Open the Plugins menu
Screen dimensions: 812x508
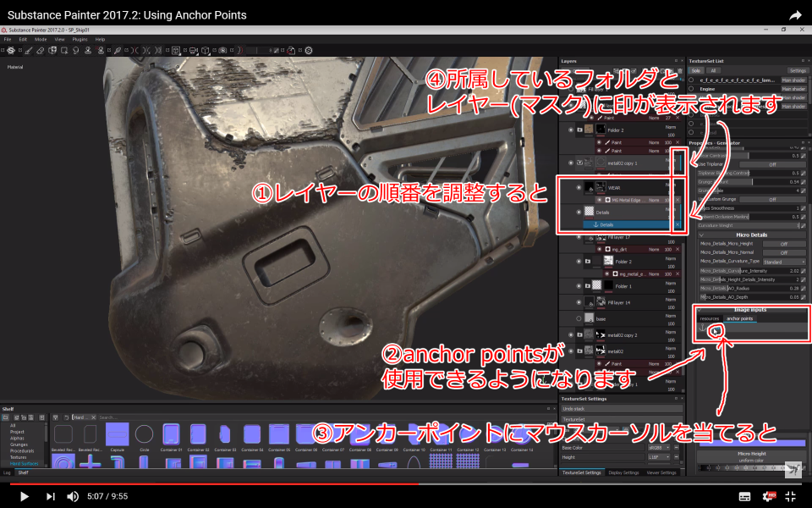tap(80, 40)
